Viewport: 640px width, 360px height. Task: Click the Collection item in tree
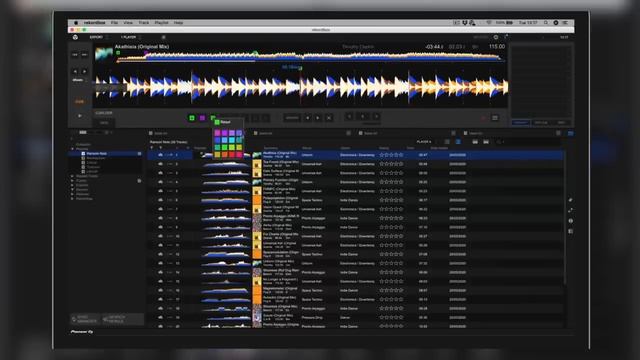point(83,144)
